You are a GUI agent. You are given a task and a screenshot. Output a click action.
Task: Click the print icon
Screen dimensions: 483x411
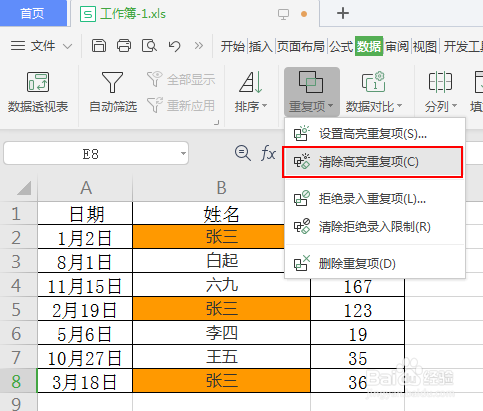click(x=124, y=46)
